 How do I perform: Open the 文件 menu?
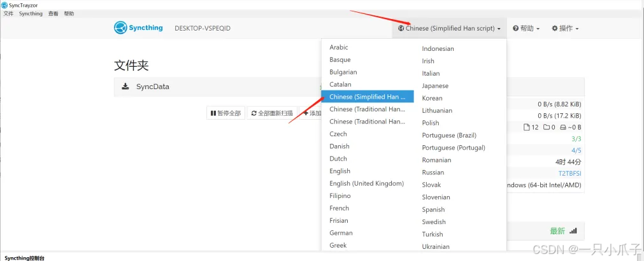(9, 13)
